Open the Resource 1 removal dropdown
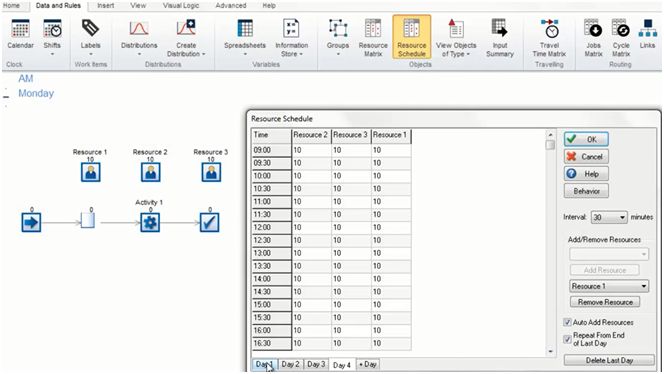664x374 pixels. [609, 286]
